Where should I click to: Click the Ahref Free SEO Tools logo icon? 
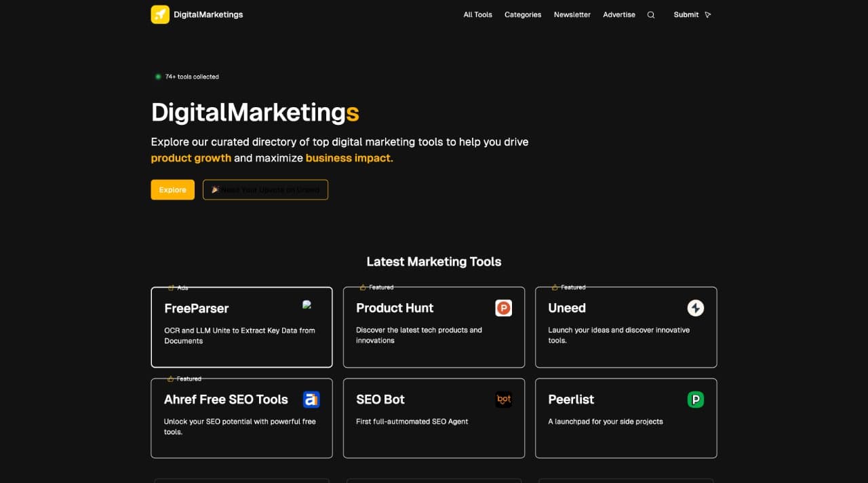311,400
